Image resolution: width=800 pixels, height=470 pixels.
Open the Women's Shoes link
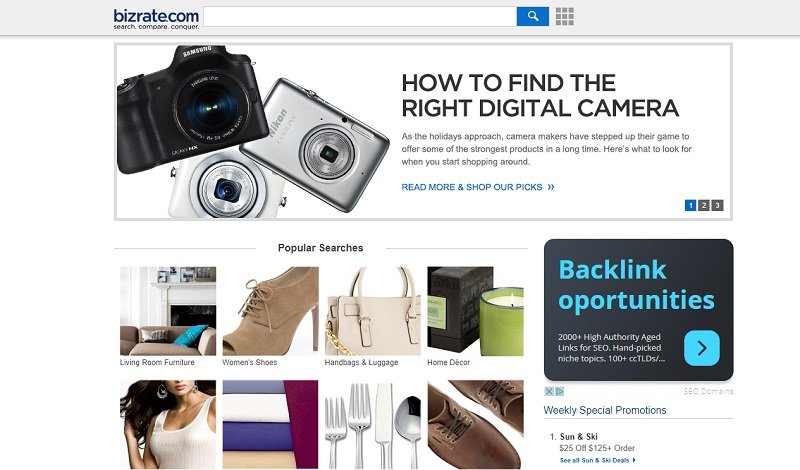(x=249, y=362)
